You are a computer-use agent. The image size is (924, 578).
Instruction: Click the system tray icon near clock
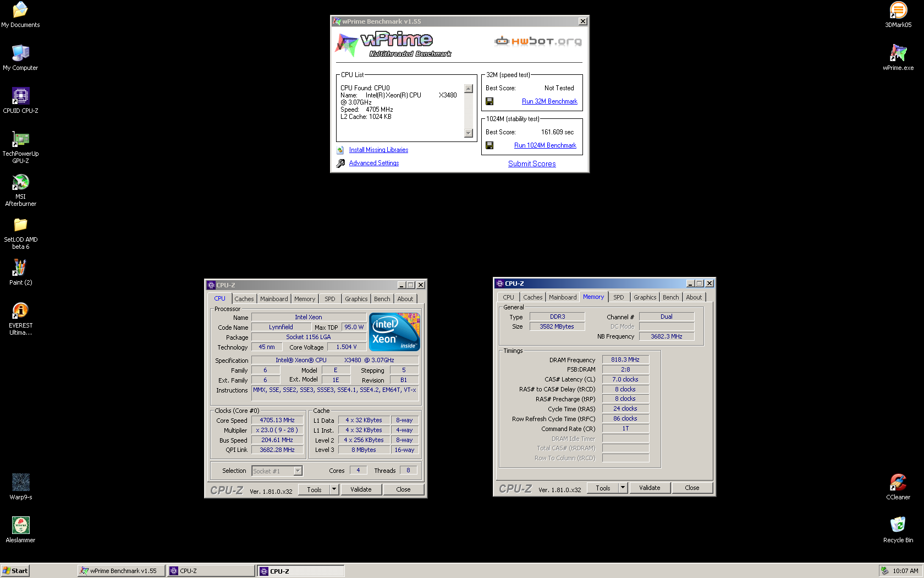pyautogui.click(x=884, y=571)
